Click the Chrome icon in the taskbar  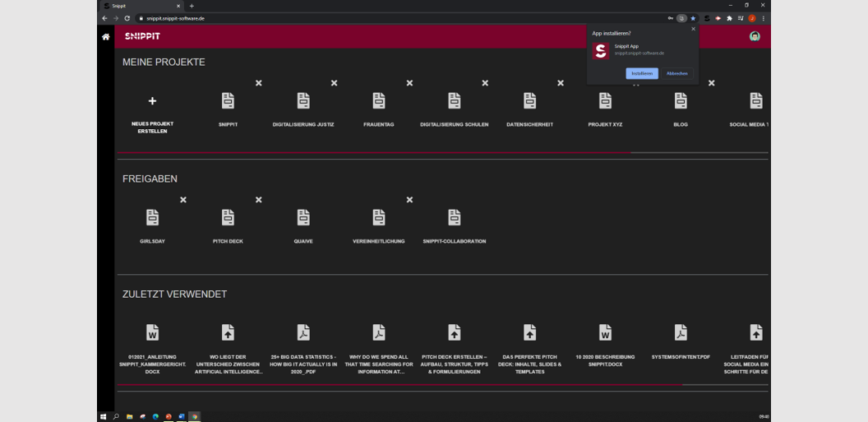coord(194,416)
